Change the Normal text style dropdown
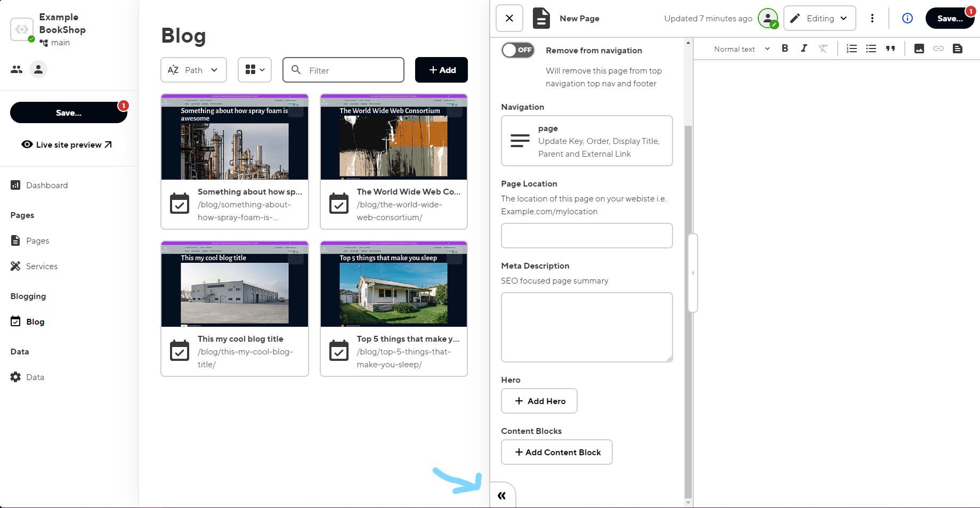This screenshot has height=508, width=980. coord(741,49)
